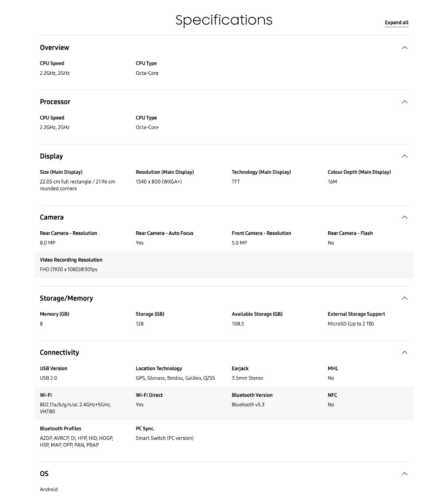This screenshot has width=442, height=504.
Task: Collapse the Processor section using its chevron
Action: (x=404, y=102)
